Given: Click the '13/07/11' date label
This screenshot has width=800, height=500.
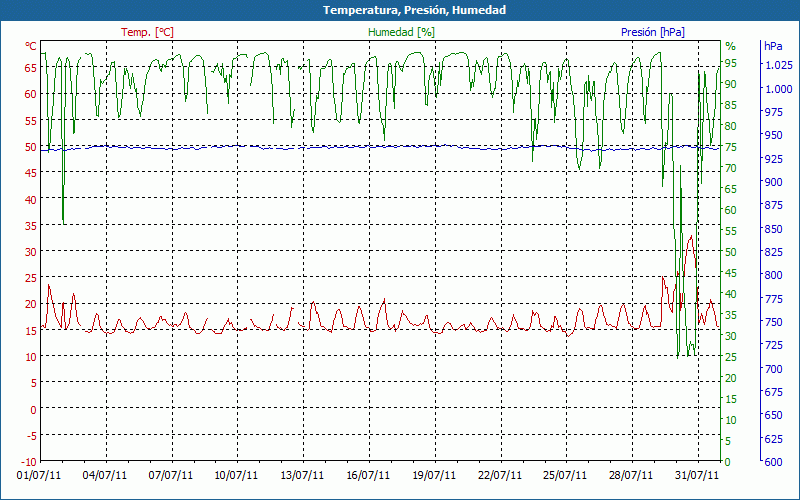Looking at the screenshot, I should [303, 475].
